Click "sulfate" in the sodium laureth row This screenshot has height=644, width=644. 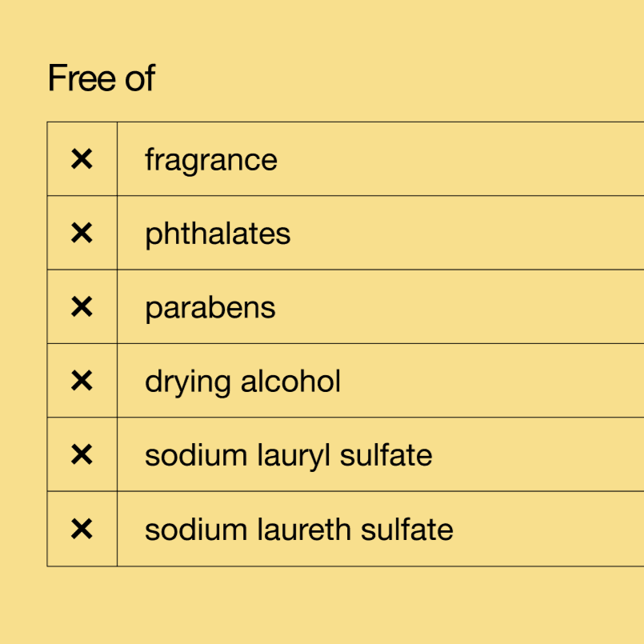pyautogui.click(x=407, y=530)
